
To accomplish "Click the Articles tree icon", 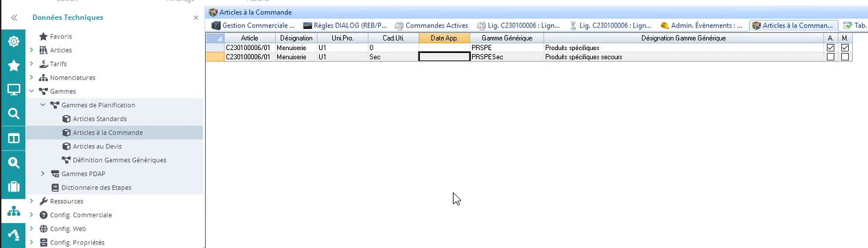I will [43, 50].
